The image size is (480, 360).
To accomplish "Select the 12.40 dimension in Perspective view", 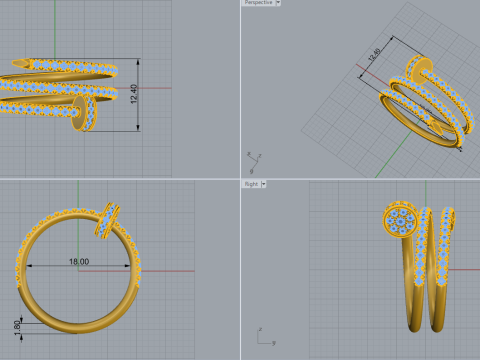I will tap(374, 55).
